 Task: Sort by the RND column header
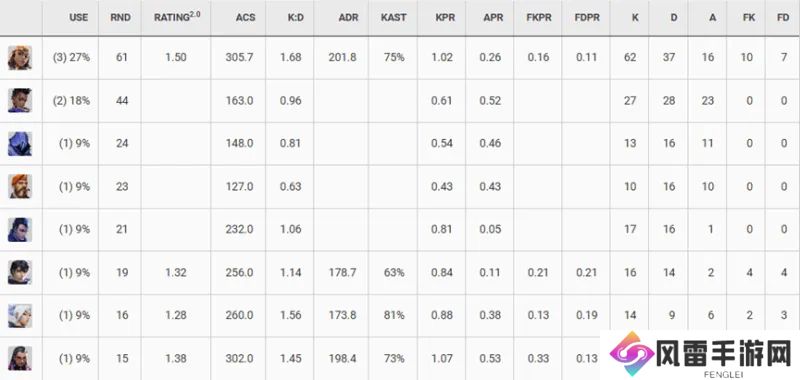[120, 18]
